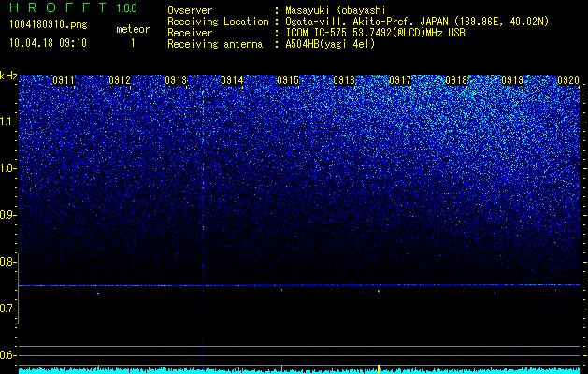Click the bright meteor echo spot below the 0917 label
Screen dimensions: 588x374
tap(379, 291)
